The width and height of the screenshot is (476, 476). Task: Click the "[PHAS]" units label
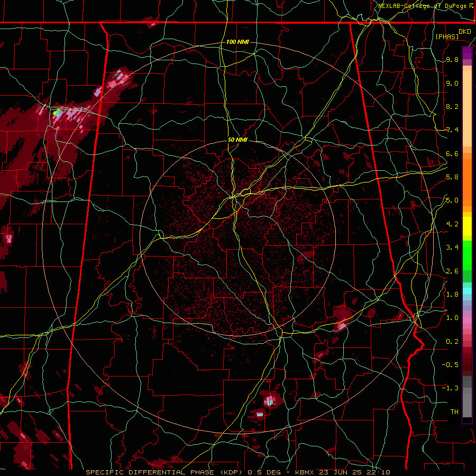click(447, 36)
